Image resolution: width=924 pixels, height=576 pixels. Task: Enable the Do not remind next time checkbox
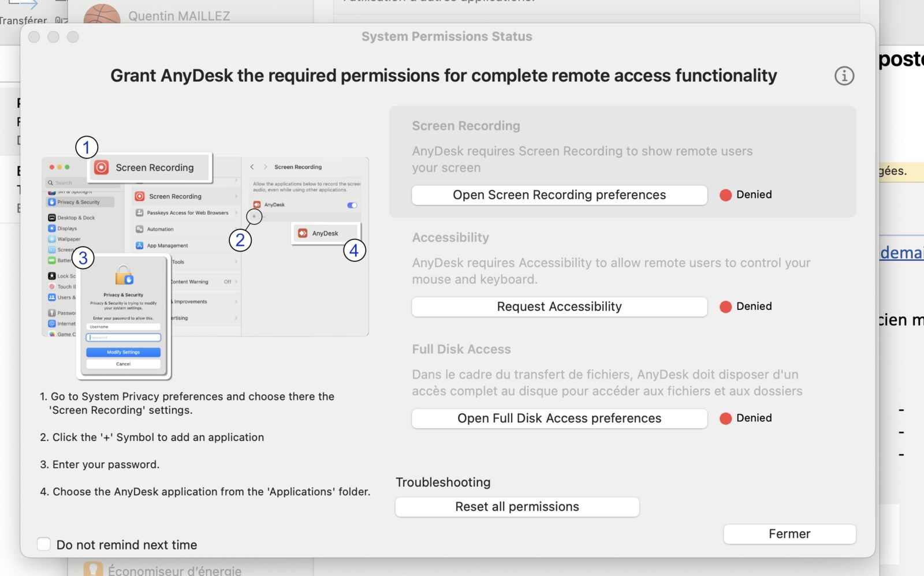tap(44, 544)
